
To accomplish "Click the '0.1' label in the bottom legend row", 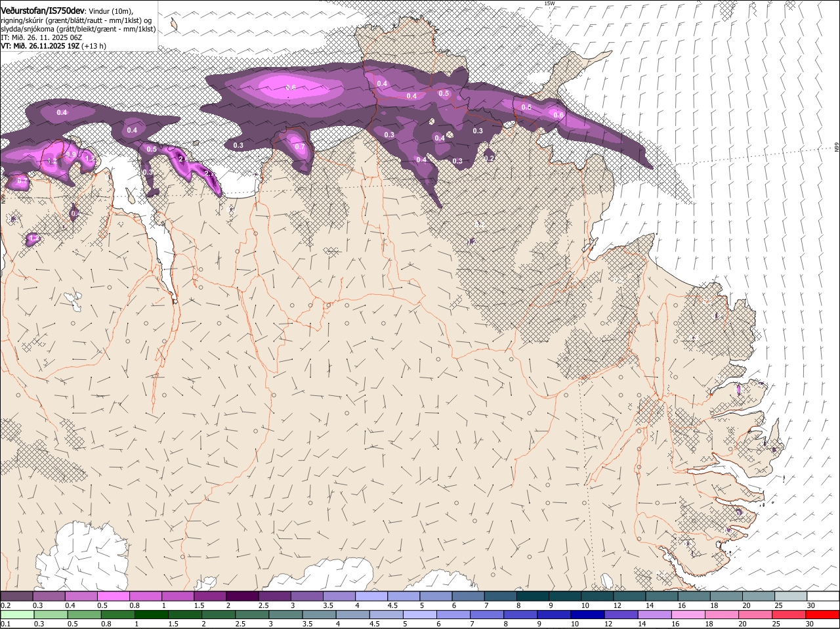I will (5, 624).
